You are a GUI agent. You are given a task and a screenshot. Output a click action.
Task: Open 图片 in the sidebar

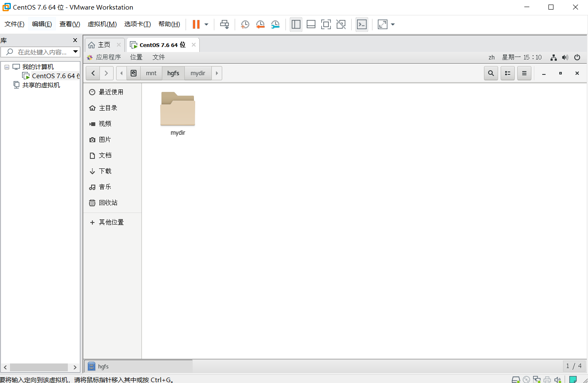pyautogui.click(x=112, y=139)
